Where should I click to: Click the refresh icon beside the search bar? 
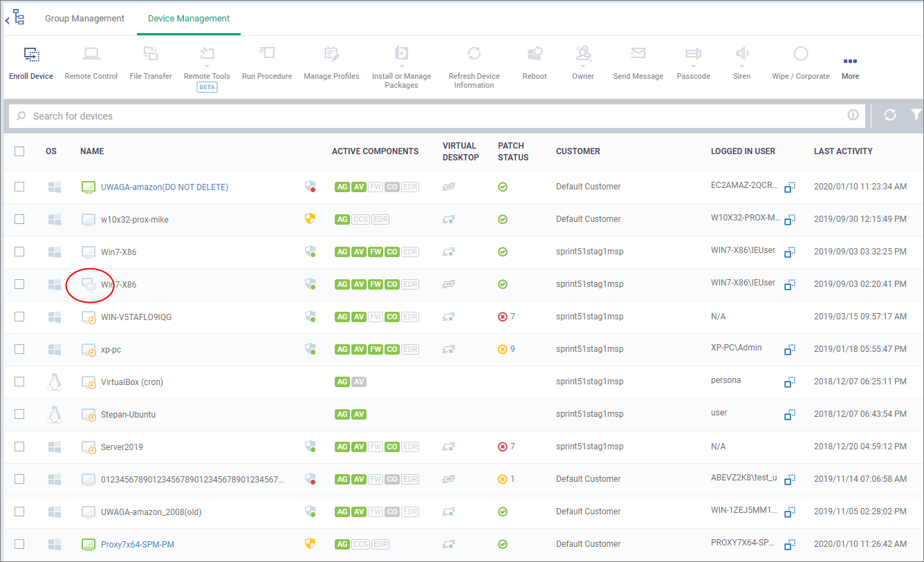tap(890, 115)
